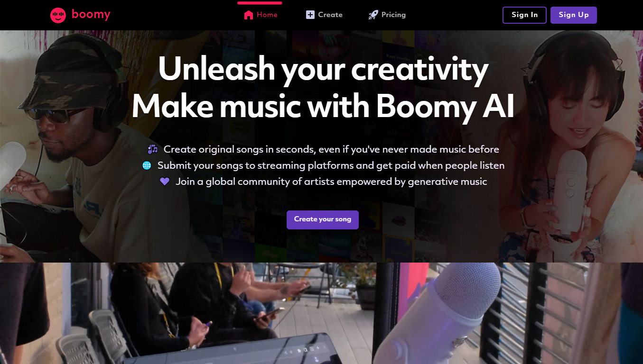Click the 'Join a global community' text line
The height and width of the screenshot is (364, 643).
pos(331,182)
